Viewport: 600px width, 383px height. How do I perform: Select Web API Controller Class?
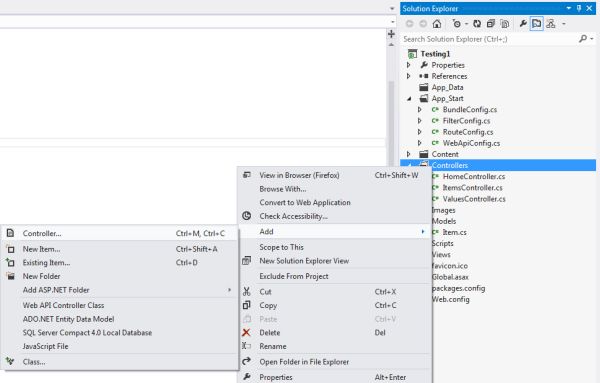[x=120, y=305]
